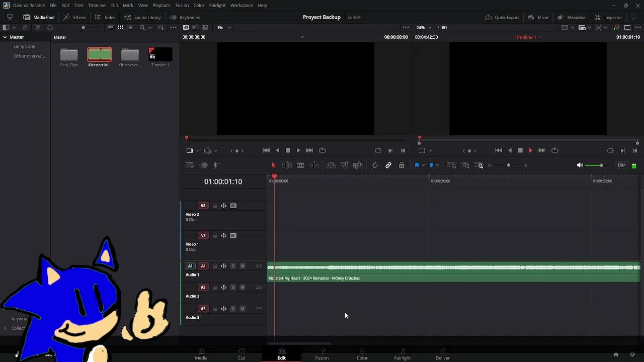Click the voiceover microphone icon
Viewport: 644px width, 362px height.
216,165
